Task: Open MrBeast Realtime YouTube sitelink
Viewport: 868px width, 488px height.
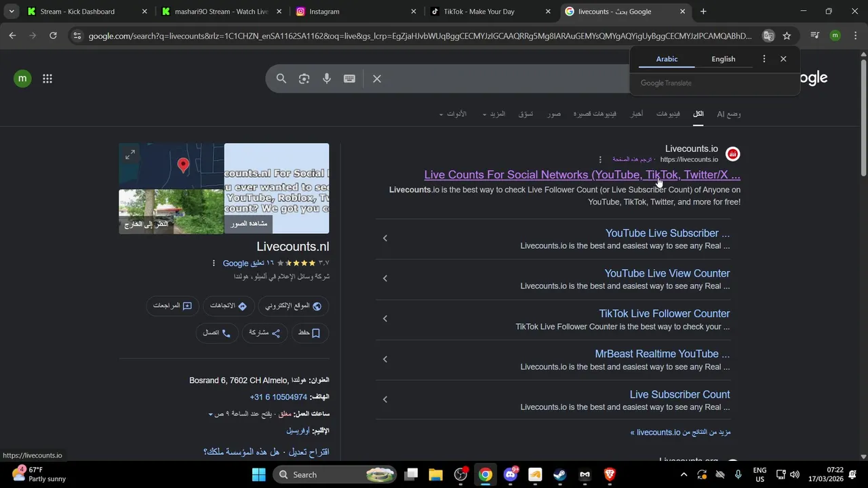Action: click(x=663, y=354)
